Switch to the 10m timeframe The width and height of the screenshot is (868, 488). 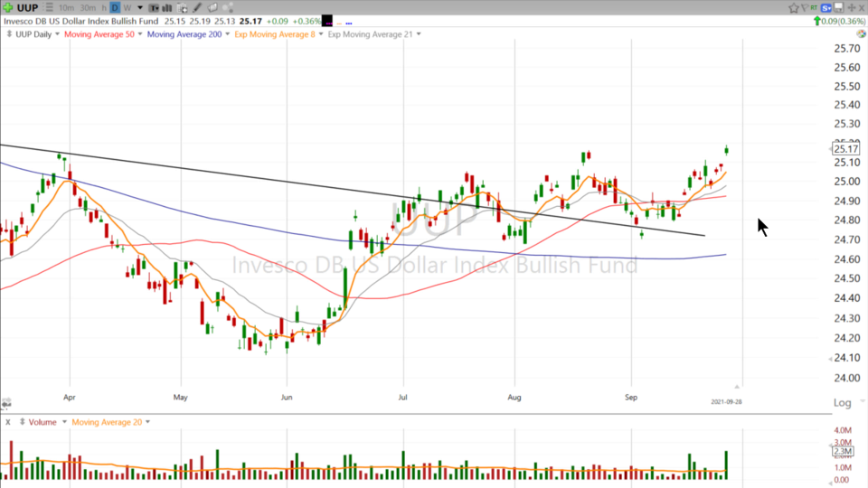click(x=66, y=8)
